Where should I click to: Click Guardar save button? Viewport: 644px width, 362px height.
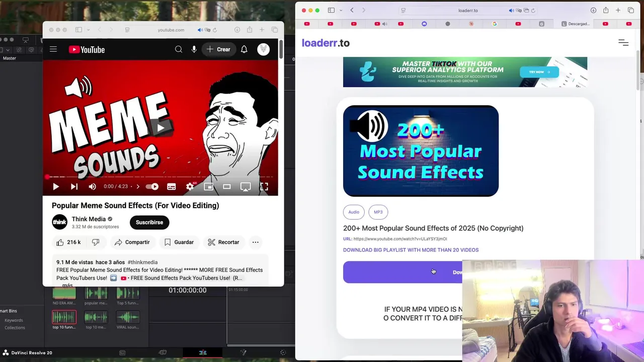(x=179, y=242)
